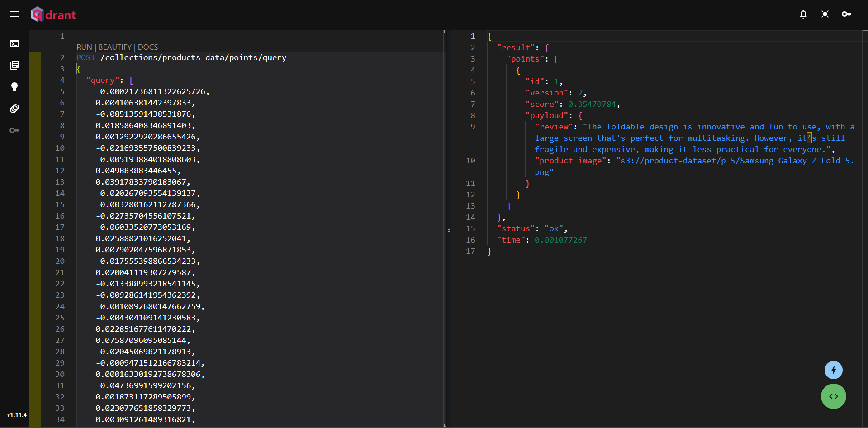Viewport: 868px width, 428px height.
Task: Open DOCS for the query request
Action: click(x=148, y=47)
